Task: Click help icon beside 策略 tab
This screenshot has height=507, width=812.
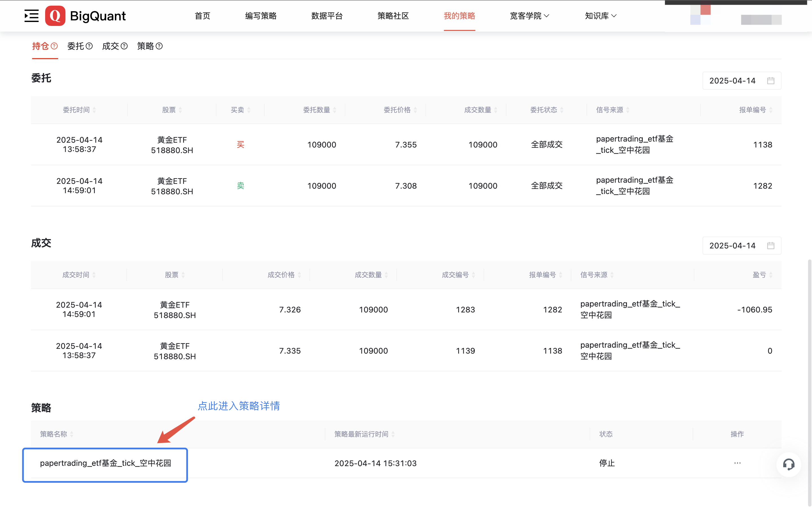Action: [x=159, y=46]
